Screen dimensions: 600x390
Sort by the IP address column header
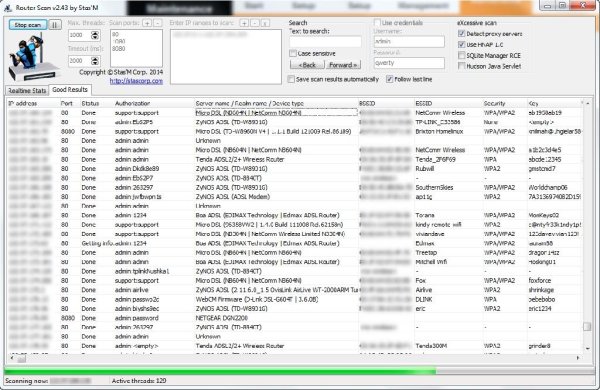[x=33, y=103]
